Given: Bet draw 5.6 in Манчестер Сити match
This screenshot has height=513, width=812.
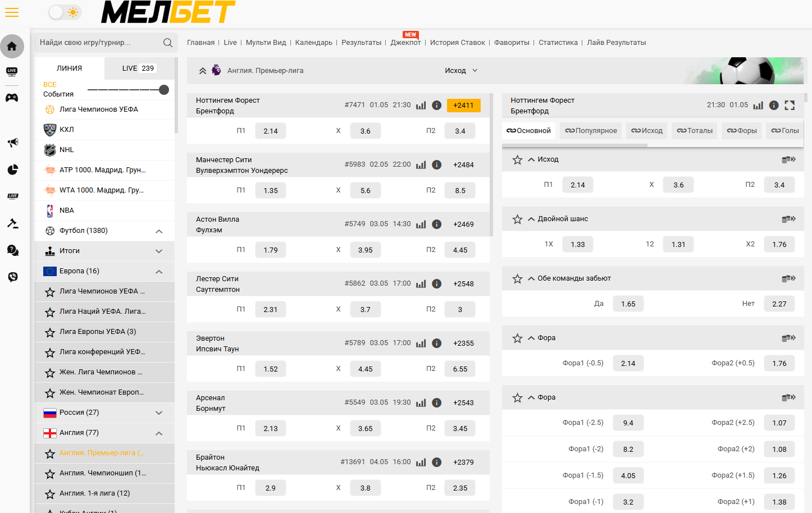Looking at the screenshot, I should (x=365, y=191).
